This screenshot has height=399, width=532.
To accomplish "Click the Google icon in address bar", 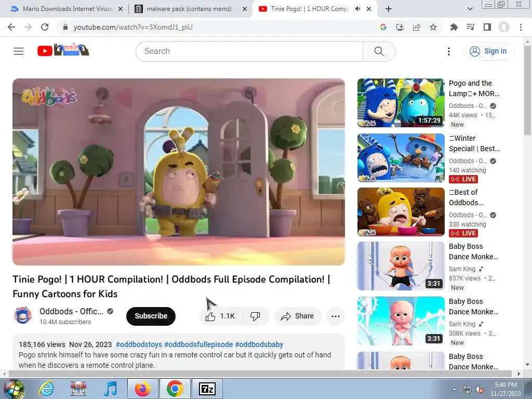I will [383, 27].
